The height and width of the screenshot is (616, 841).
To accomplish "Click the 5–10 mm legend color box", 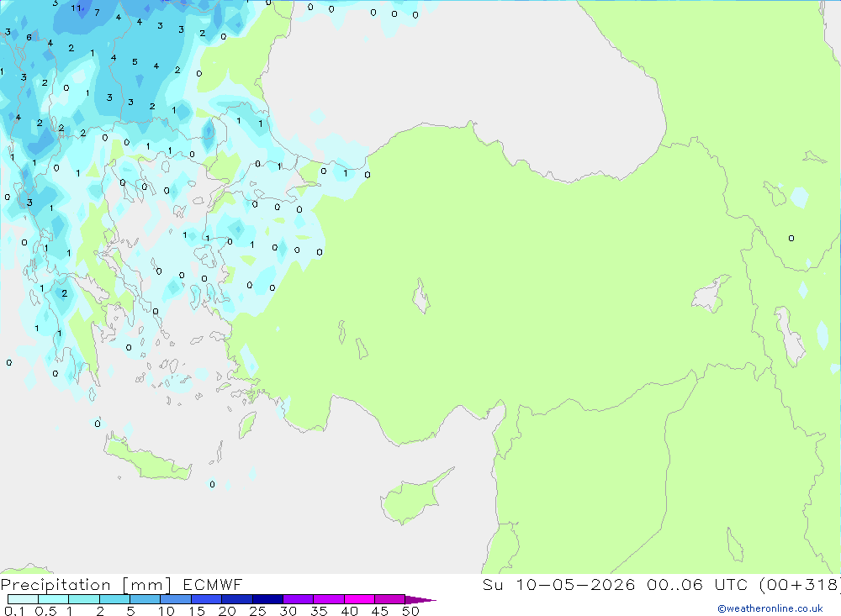I will pyautogui.click(x=145, y=599).
